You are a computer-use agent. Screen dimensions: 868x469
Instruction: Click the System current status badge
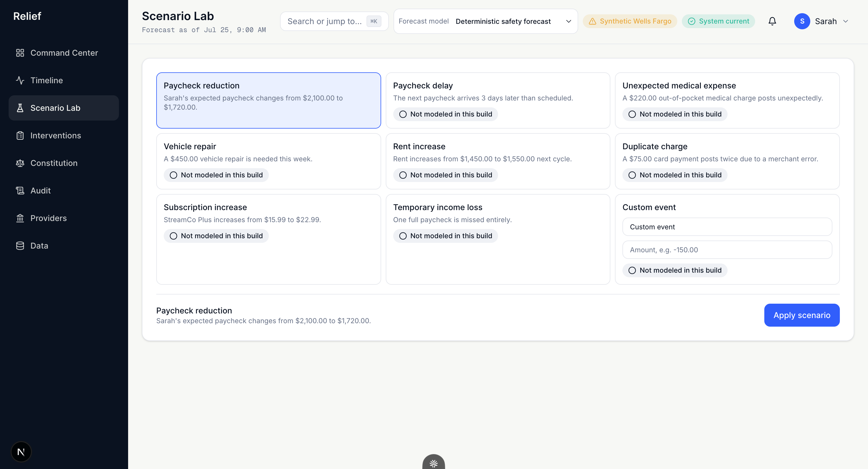tap(718, 21)
